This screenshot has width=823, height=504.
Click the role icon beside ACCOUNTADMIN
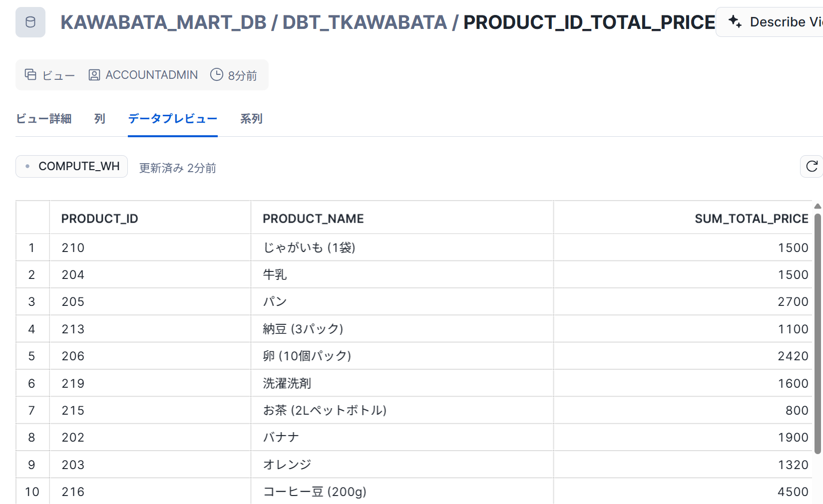coord(94,75)
